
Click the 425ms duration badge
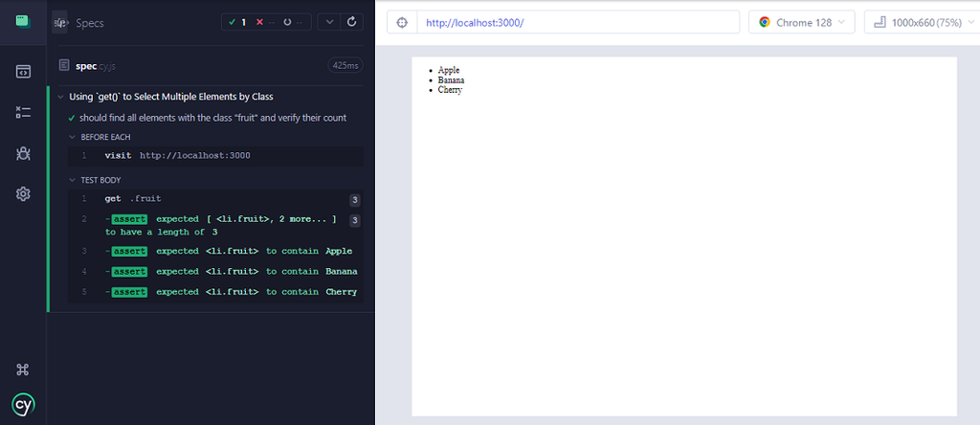coord(345,65)
